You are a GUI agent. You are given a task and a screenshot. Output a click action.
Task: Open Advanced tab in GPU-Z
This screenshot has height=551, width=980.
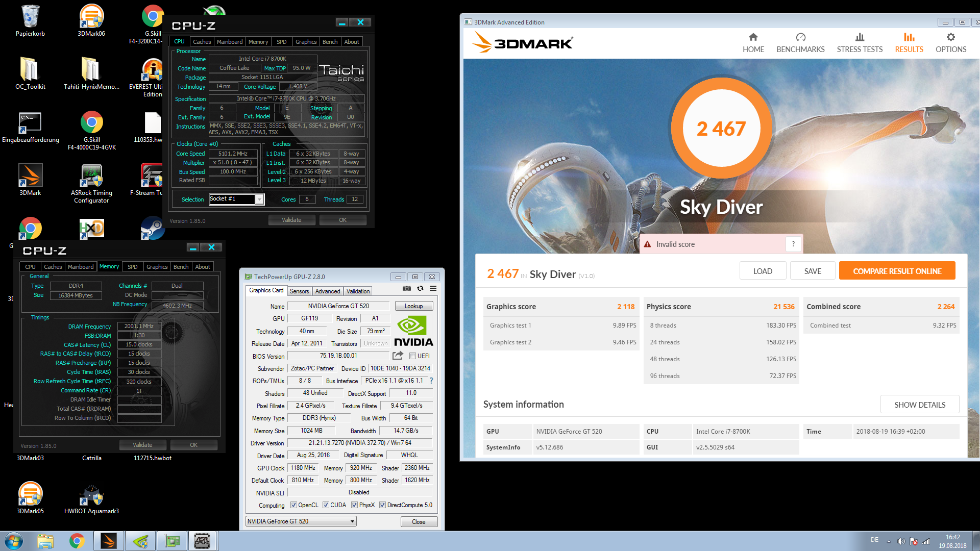[328, 291]
